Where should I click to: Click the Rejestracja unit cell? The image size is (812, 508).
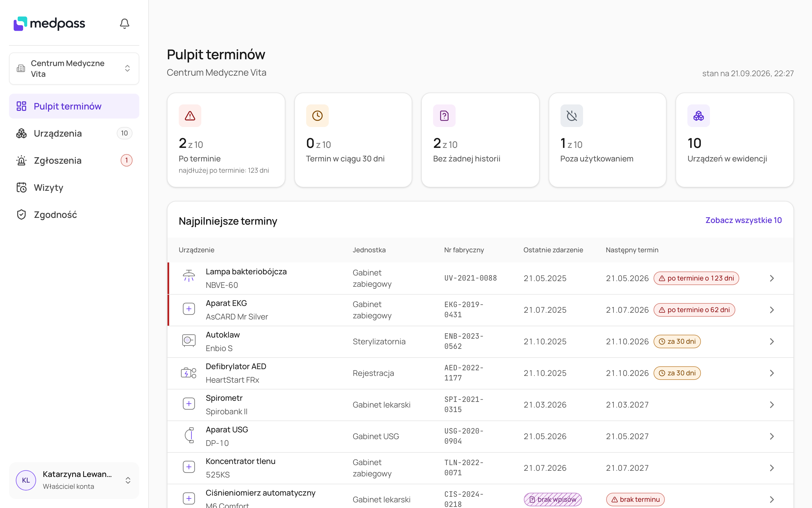[374, 373]
